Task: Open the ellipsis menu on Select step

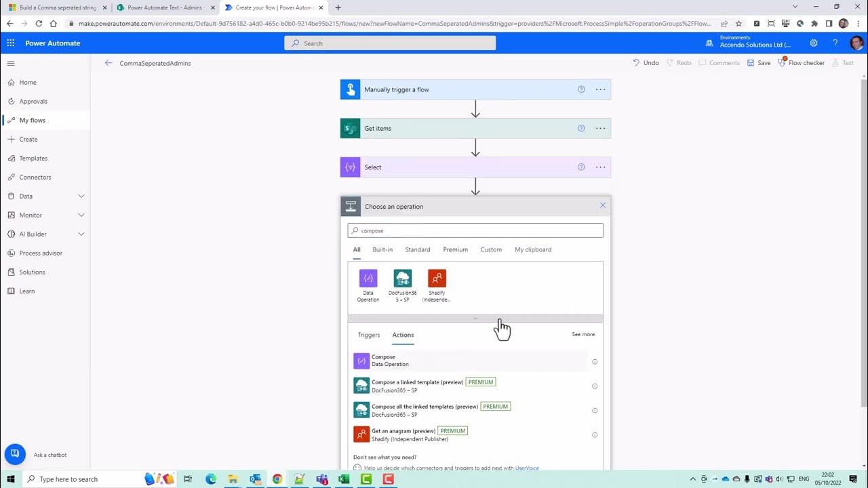Action: point(600,167)
